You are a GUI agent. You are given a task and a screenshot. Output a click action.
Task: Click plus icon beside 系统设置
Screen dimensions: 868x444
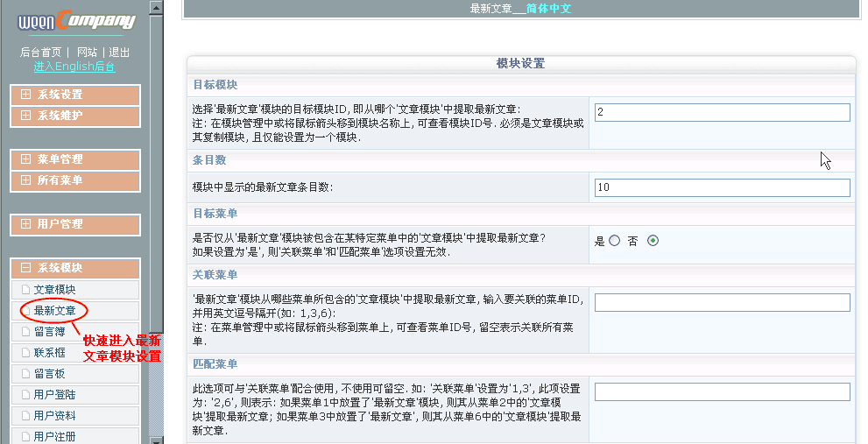[x=25, y=94]
